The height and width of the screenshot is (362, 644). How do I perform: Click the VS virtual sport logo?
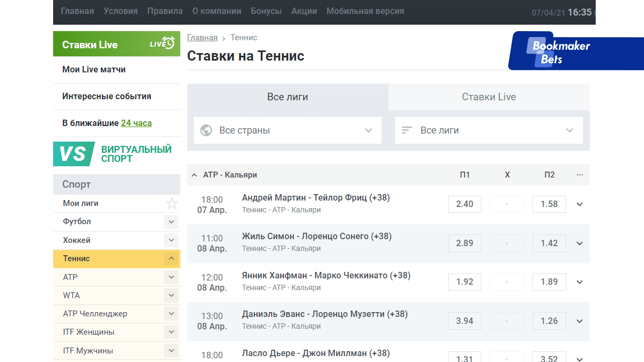tap(74, 154)
